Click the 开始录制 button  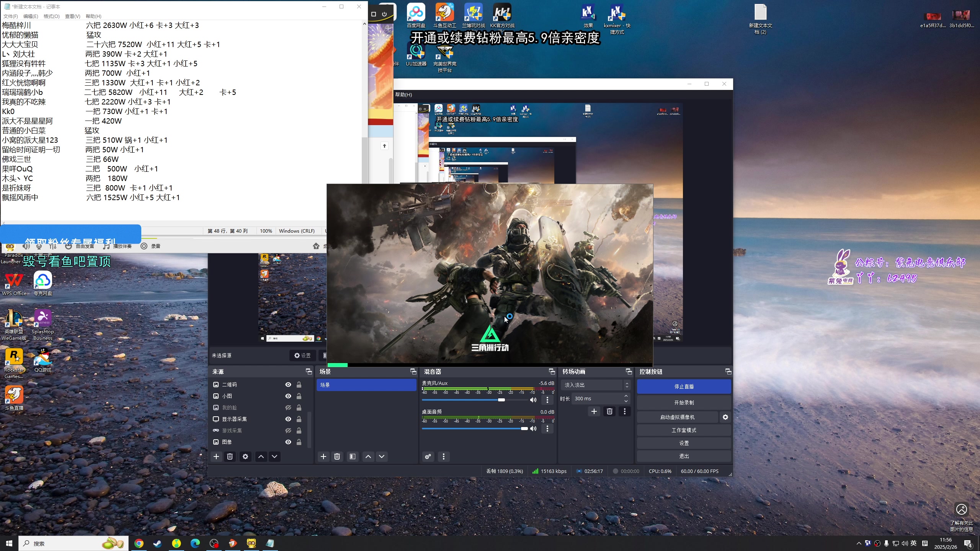(x=684, y=403)
